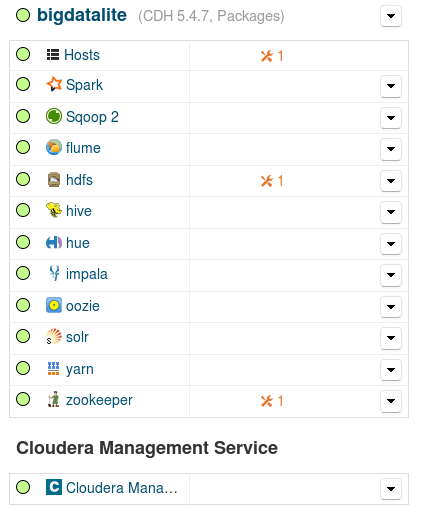Image resolution: width=426 pixels, height=517 pixels.
Task: Click the zookeeper figure icon
Action: click(x=54, y=399)
